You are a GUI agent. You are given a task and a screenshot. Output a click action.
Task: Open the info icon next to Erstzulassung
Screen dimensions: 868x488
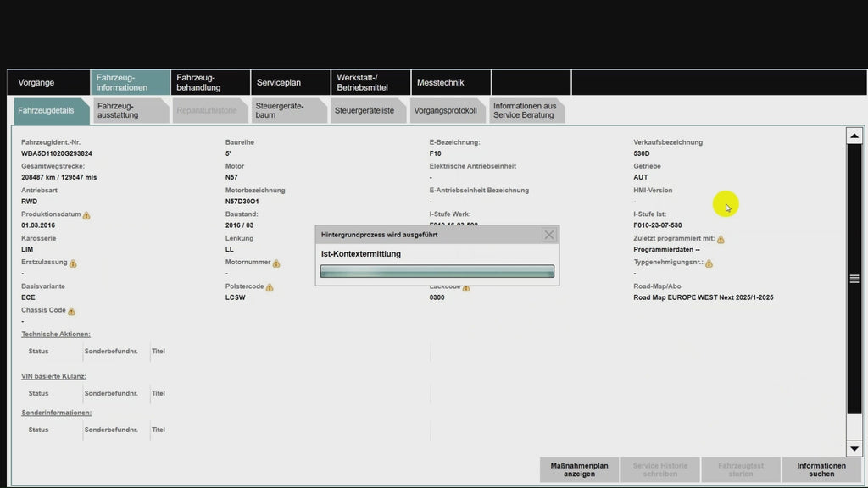point(72,263)
